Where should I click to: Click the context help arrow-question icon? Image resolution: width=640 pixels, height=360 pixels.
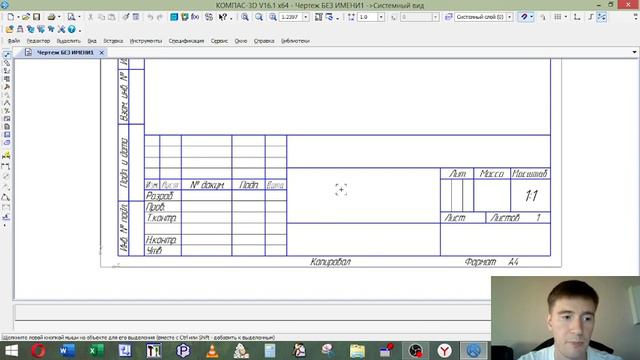point(222,17)
